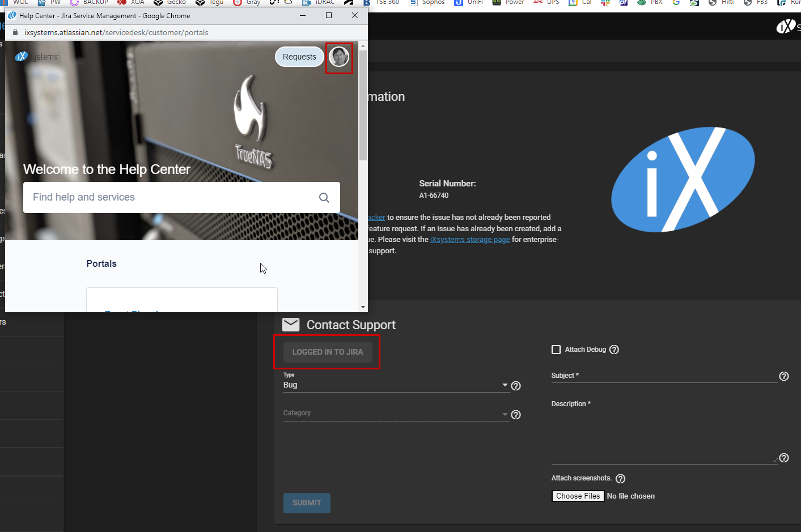Click the padlock icon in the address bar
The width and height of the screenshot is (801, 532).
pos(15,32)
